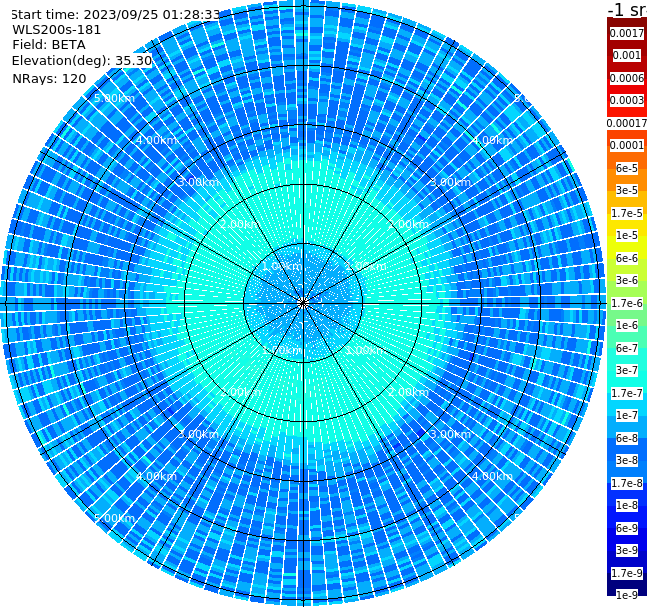Click the 'Start time: 2023/09/25 01:28:33' text
This screenshot has width=647, height=607.
click(x=115, y=15)
